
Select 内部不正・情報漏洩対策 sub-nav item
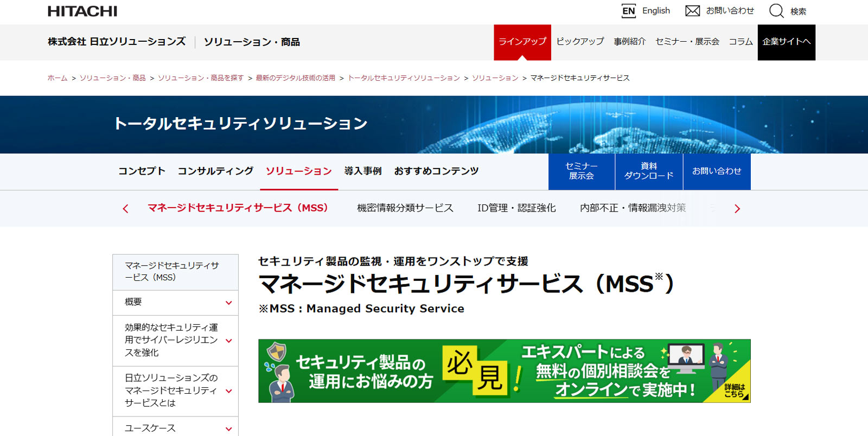[633, 208]
